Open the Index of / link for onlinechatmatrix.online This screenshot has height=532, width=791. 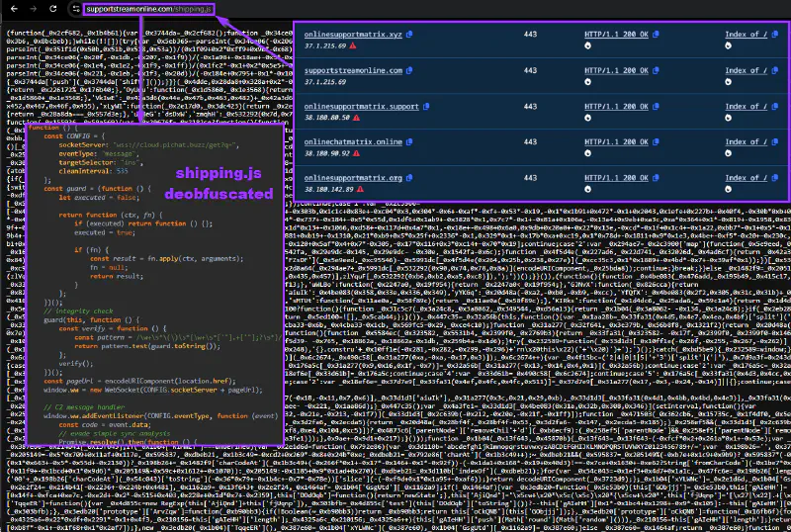[747, 142]
